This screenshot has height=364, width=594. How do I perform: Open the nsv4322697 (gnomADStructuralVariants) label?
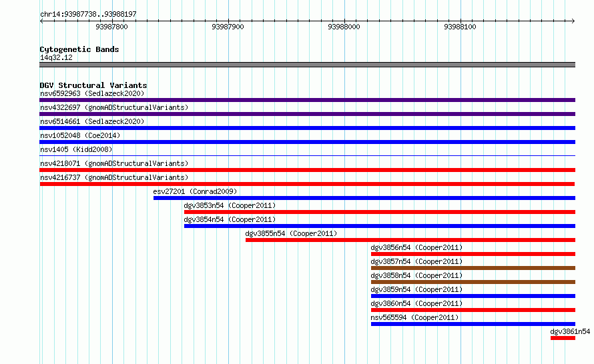point(114,107)
